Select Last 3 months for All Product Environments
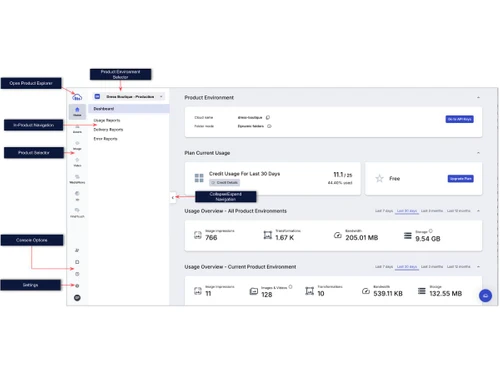 tap(432, 211)
